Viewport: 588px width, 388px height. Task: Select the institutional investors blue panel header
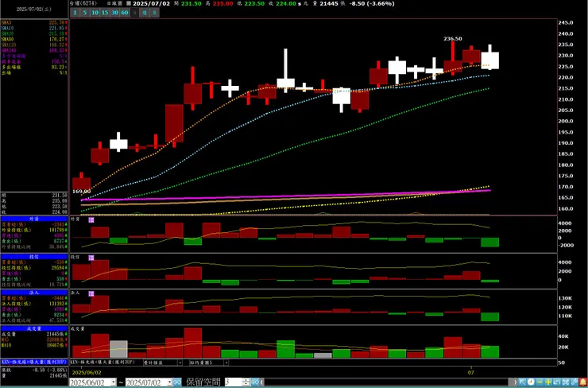tap(34, 293)
